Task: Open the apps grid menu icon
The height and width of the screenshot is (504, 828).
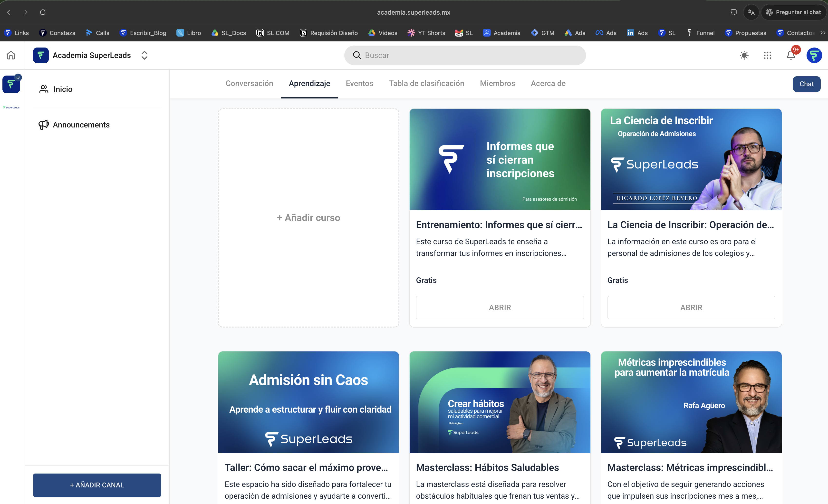Action: [767, 55]
